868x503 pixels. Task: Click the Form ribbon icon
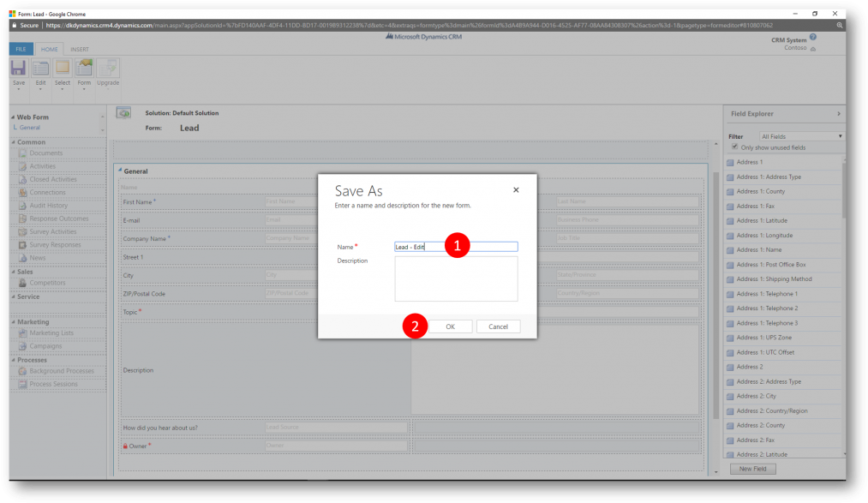tap(84, 69)
